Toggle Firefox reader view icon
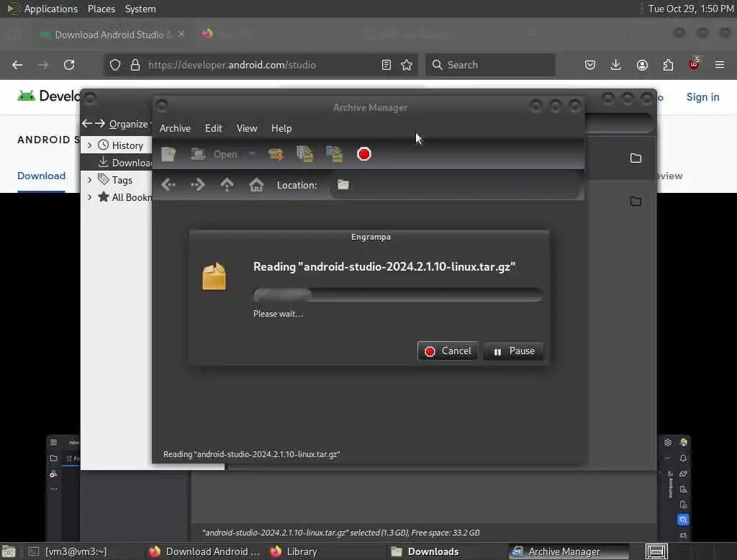The image size is (737, 560). point(386,65)
